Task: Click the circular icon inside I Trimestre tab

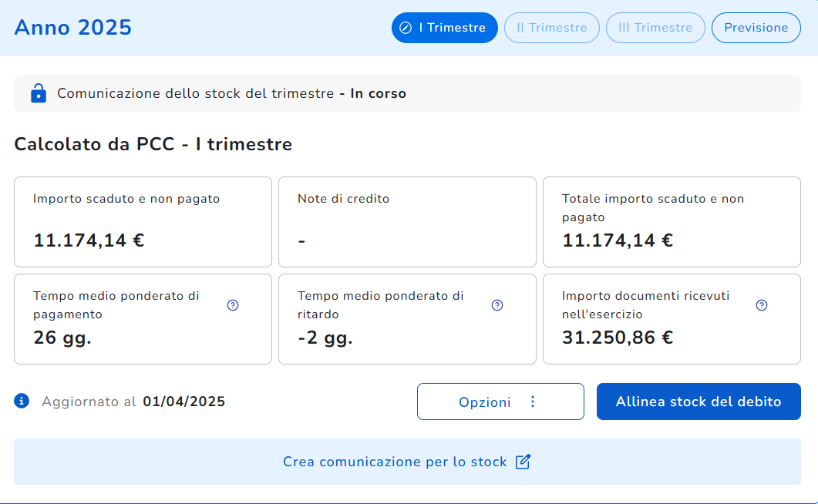Action: pos(406,28)
